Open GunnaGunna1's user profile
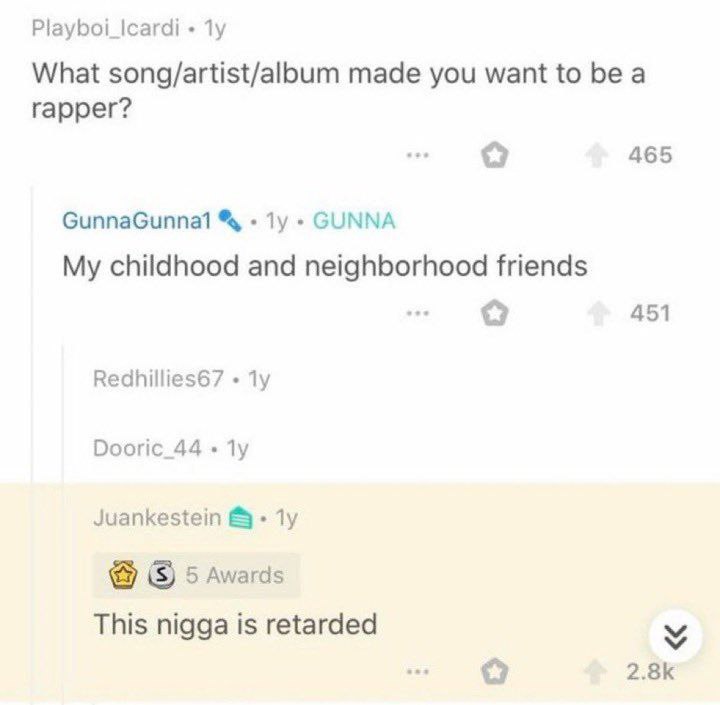The height and width of the screenshot is (705, 720). [x=137, y=221]
